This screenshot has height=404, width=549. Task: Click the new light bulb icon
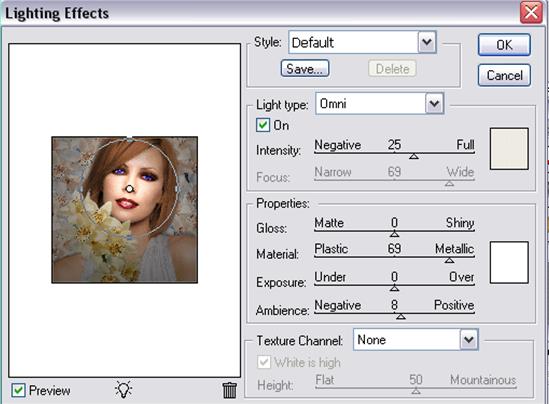point(124,389)
